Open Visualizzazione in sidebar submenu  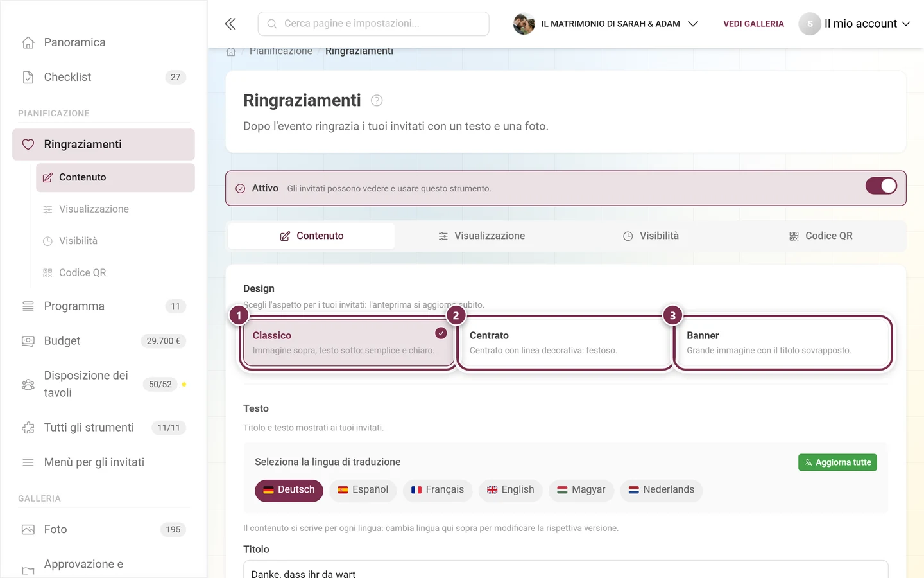click(116, 209)
